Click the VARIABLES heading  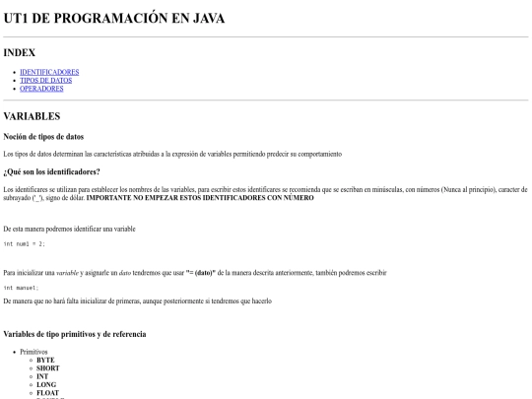pyautogui.click(x=32, y=116)
